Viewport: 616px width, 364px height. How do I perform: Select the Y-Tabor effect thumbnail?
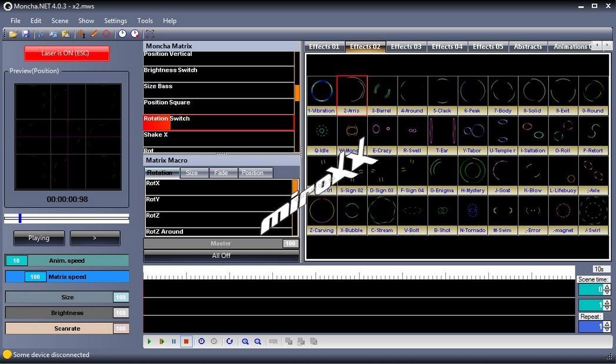472,135
